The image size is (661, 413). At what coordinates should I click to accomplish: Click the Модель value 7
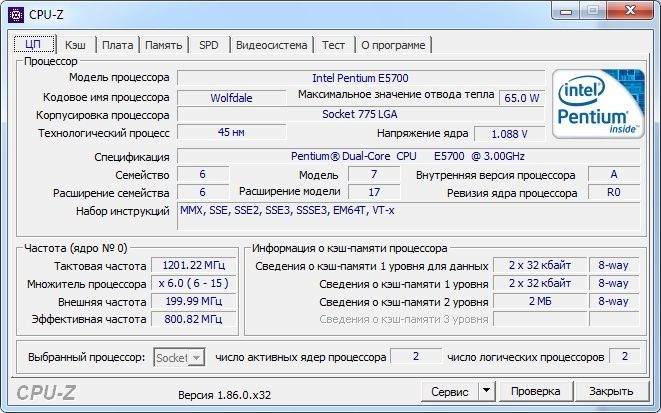pos(374,174)
